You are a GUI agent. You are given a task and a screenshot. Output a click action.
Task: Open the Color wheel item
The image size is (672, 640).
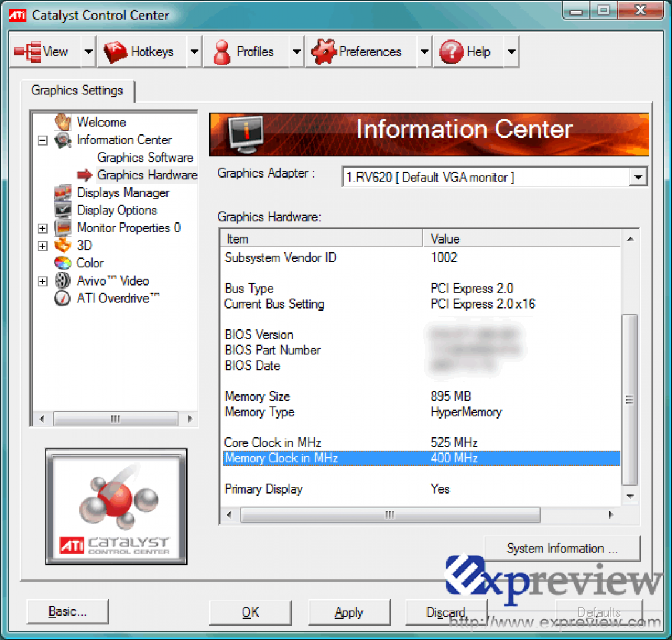(63, 263)
